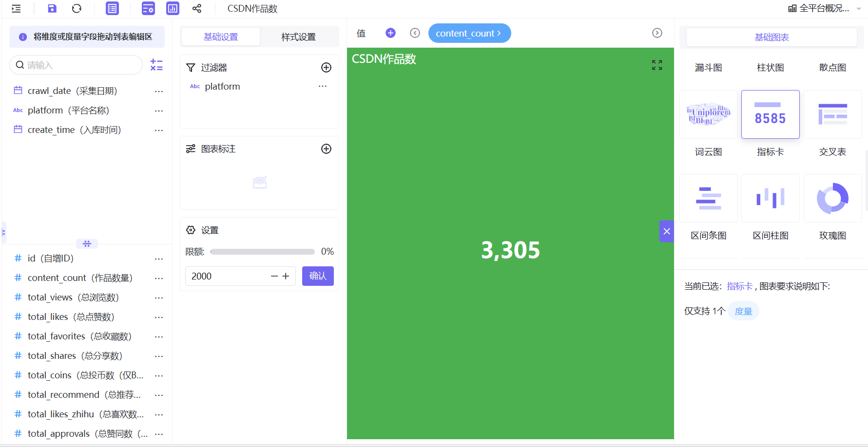Open content_count value dropdown pill
The image size is (868, 447).
[x=469, y=33]
